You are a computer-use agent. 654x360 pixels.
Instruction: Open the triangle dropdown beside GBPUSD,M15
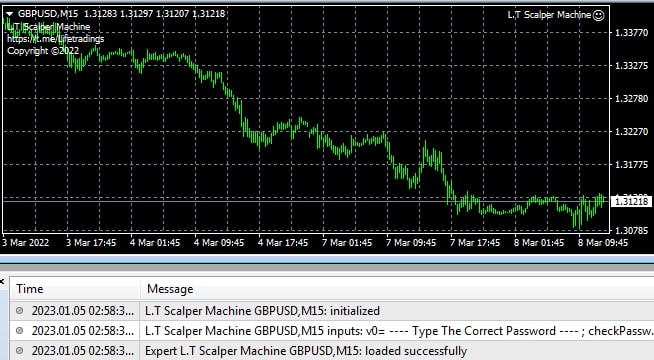coord(9,14)
